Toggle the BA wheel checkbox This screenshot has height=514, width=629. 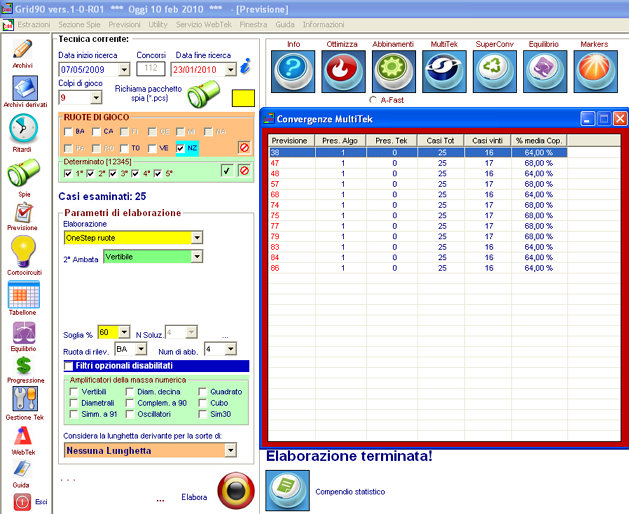coord(68,132)
